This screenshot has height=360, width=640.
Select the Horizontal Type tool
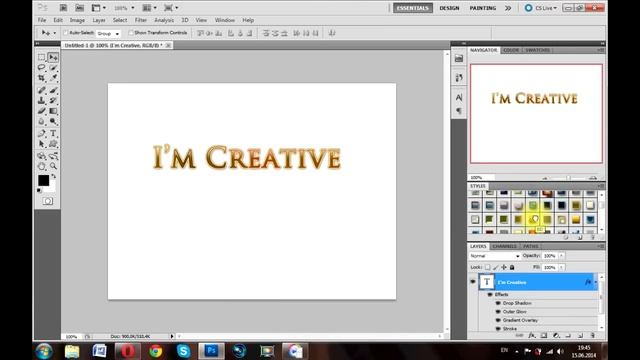53,133
